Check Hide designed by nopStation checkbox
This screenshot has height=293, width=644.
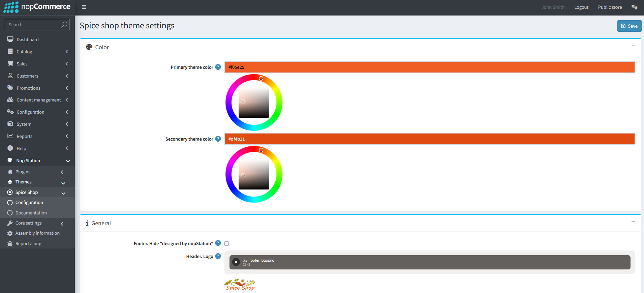[227, 243]
